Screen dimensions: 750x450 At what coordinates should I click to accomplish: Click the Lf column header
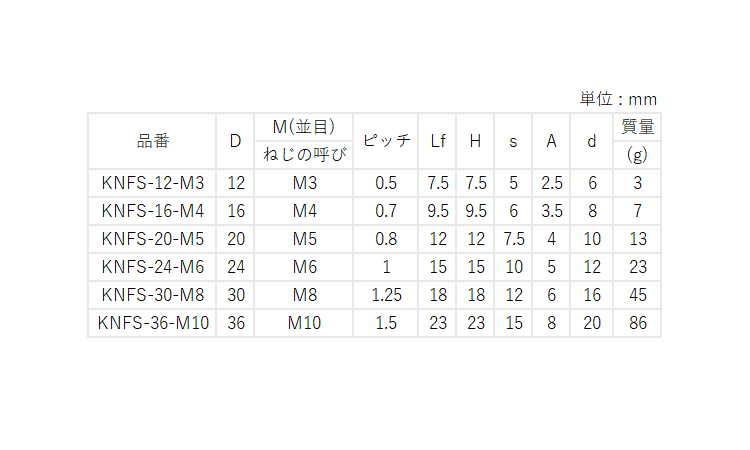click(437, 141)
